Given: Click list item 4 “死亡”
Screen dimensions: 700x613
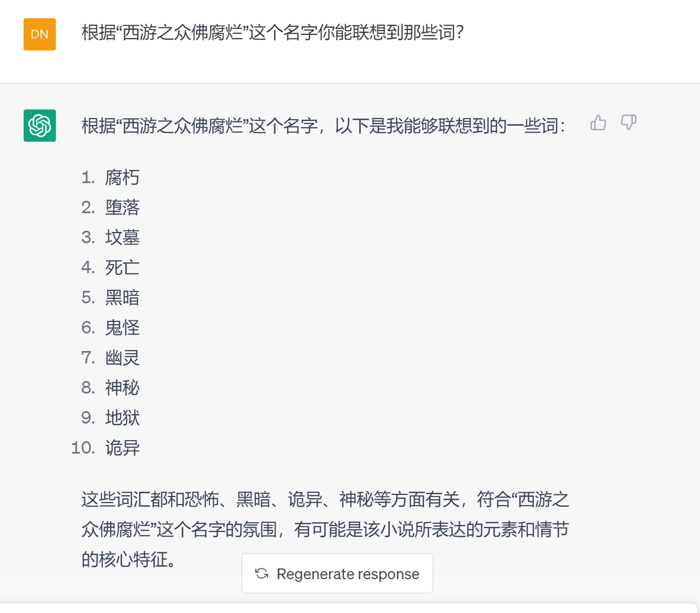Looking at the screenshot, I should [122, 267].
